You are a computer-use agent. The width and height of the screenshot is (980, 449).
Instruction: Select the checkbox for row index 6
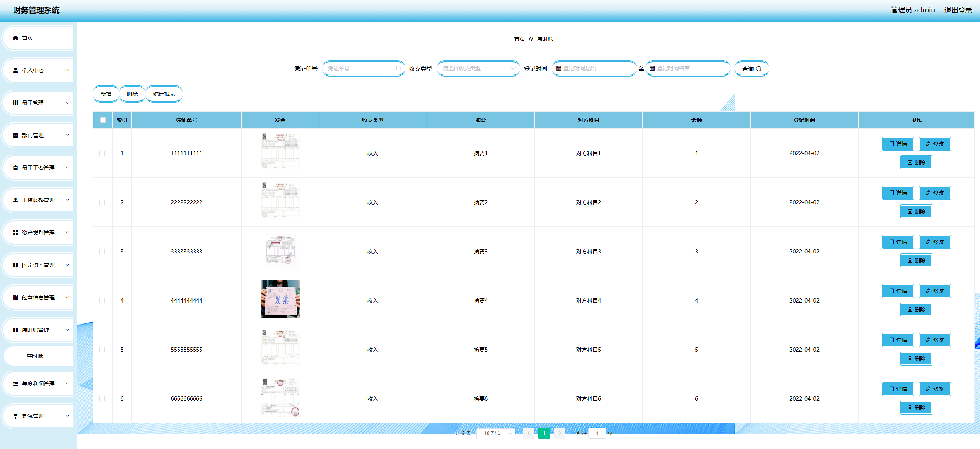[102, 399]
